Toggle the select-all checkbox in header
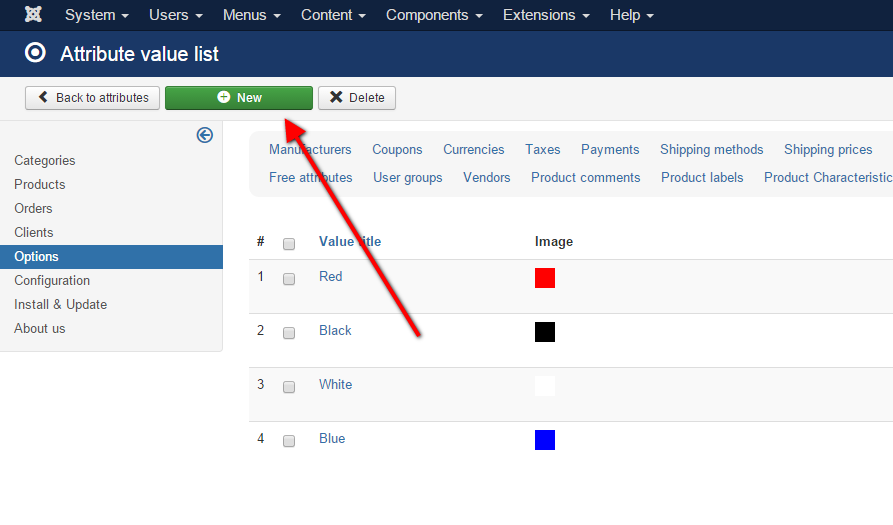 tap(289, 243)
